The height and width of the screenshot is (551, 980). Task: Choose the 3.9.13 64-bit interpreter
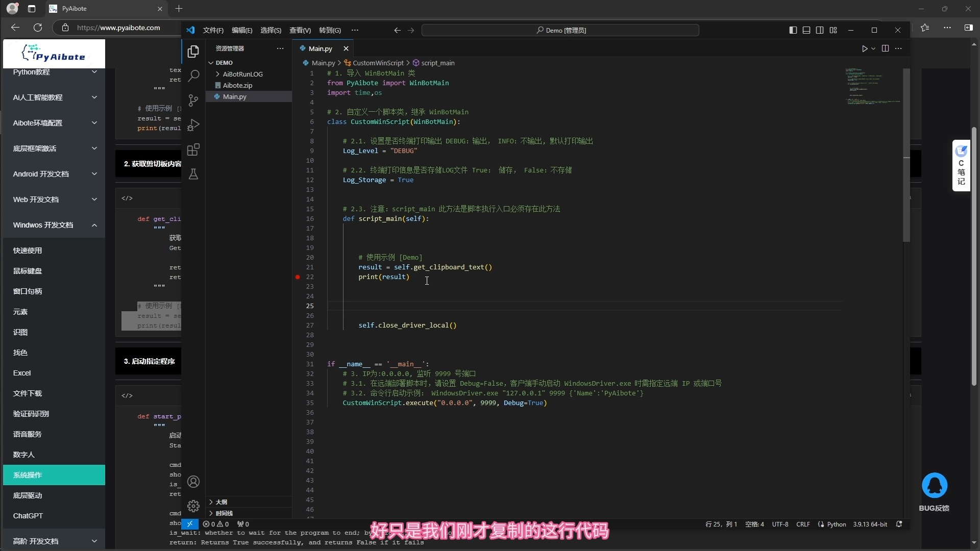point(870,524)
